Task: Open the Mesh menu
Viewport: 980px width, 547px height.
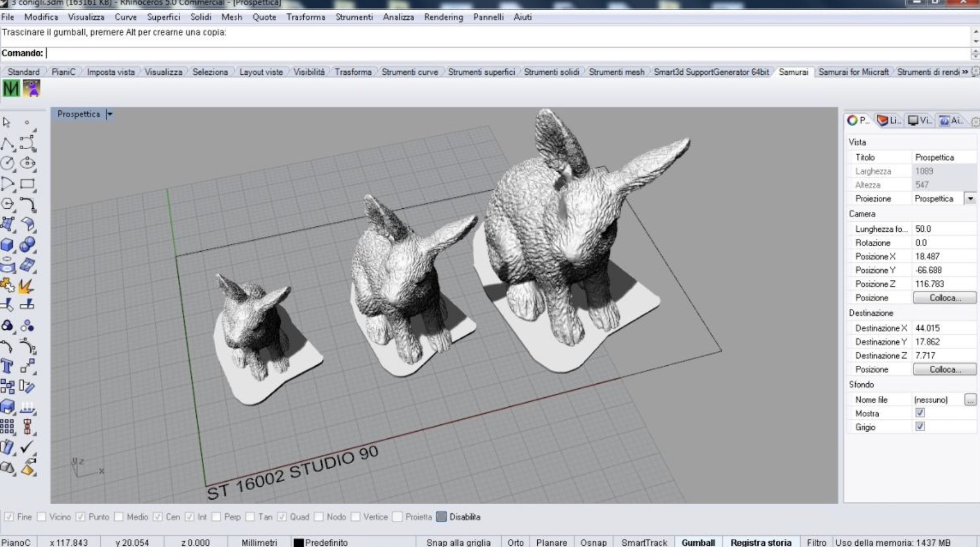Action: pyautogui.click(x=232, y=17)
